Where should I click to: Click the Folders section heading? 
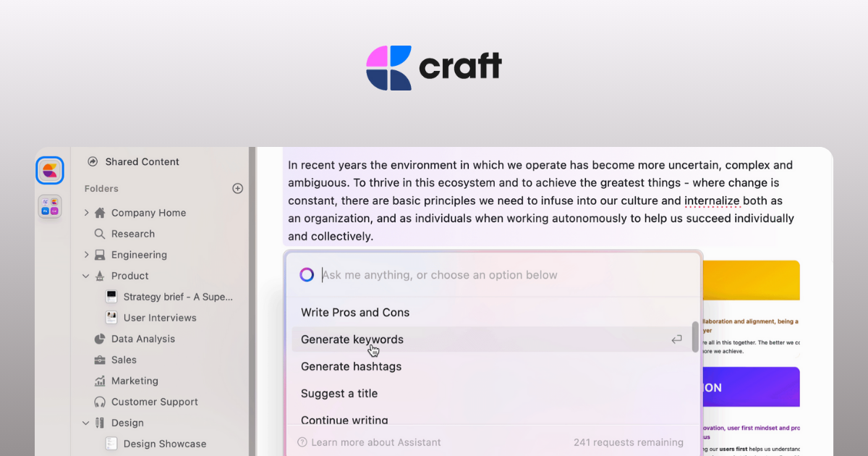pyautogui.click(x=101, y=188)
